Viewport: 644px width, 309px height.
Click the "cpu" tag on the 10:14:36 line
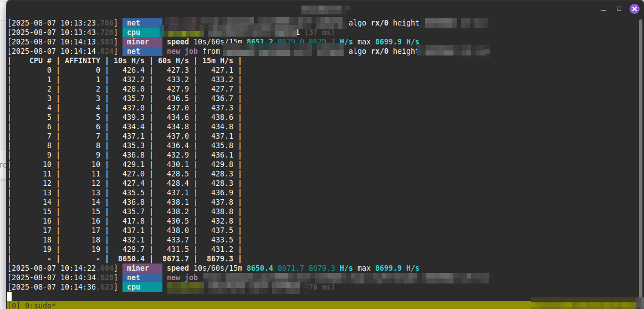click(x=142, y=287)
